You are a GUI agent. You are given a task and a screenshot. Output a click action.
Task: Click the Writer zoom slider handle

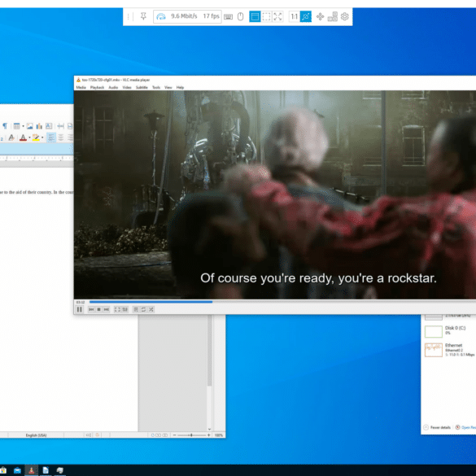pos(191,435)
